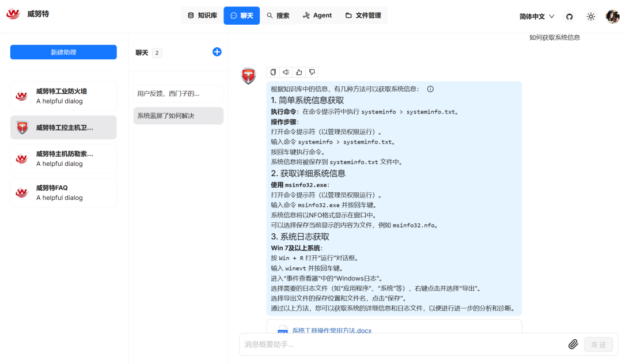Viewport: 622px width, 364px height.
Task: Click the shield assistant avatar in chat
Action: pos(248,75)
